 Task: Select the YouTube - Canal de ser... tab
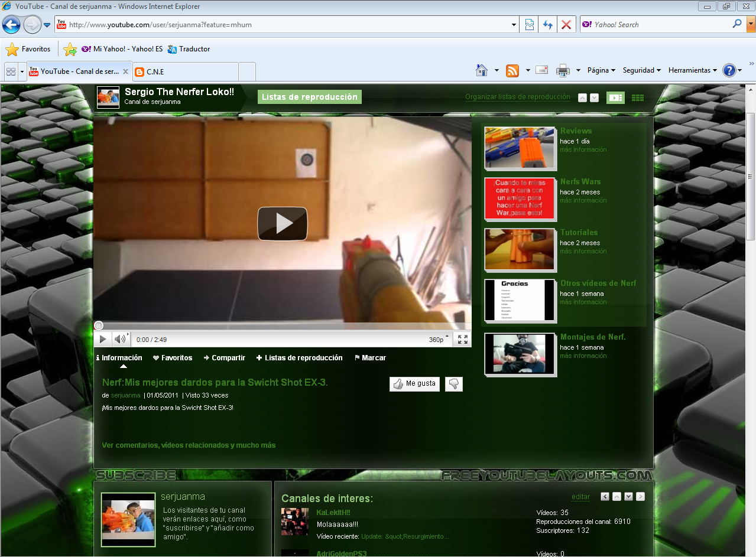[79, 71]
